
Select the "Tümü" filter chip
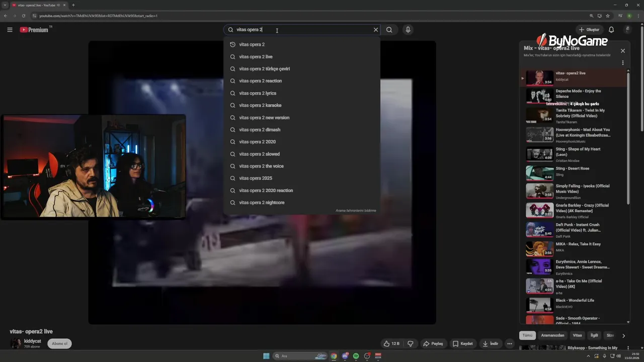tap(527, 335)
